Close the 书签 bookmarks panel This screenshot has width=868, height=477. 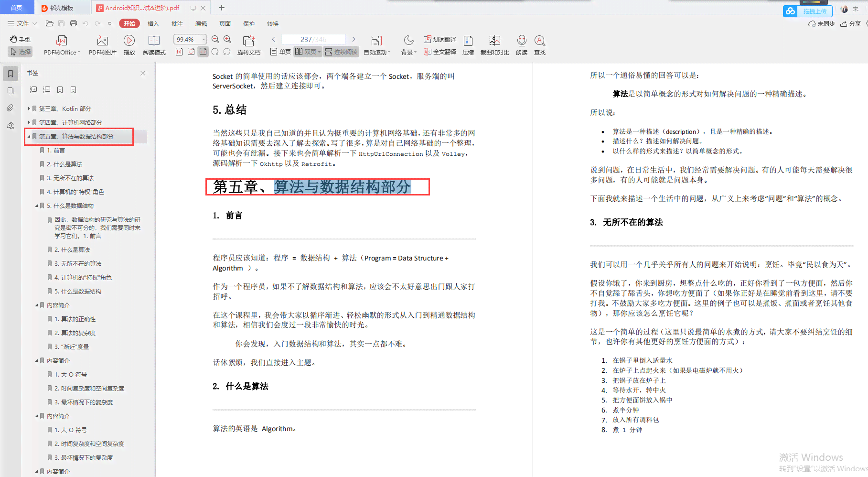click(143, 73)
